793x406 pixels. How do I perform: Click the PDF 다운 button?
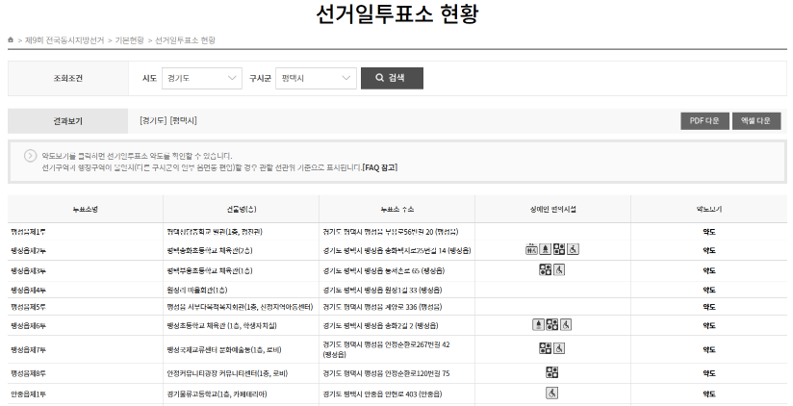pyautogui.click(x=704, y=121)
